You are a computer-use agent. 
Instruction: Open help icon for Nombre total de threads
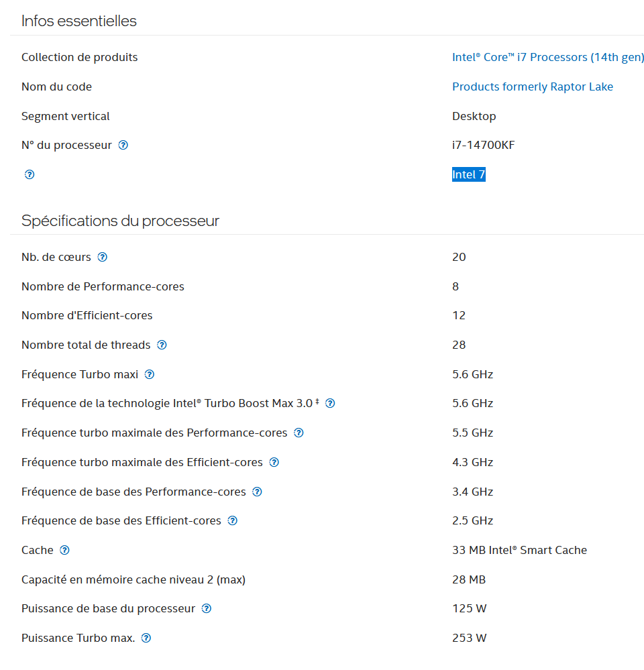pos(162,345)
